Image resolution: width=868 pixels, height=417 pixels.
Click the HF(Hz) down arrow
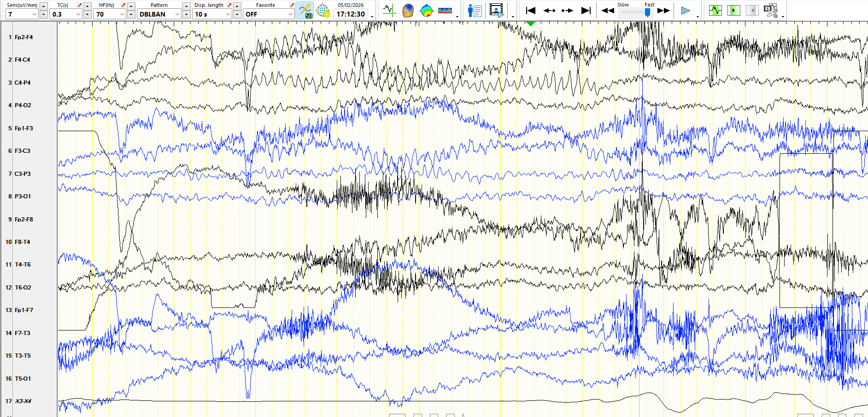(x=131, y=14)
